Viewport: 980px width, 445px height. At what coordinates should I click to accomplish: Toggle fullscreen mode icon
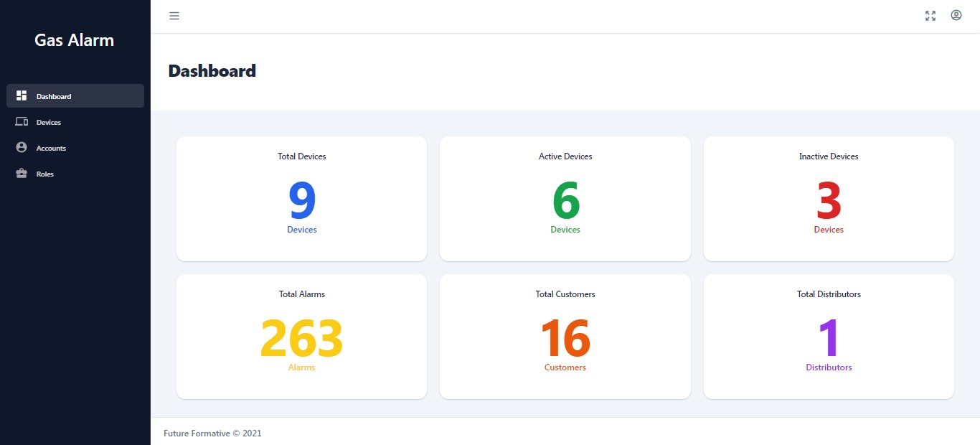coord(930,16)
